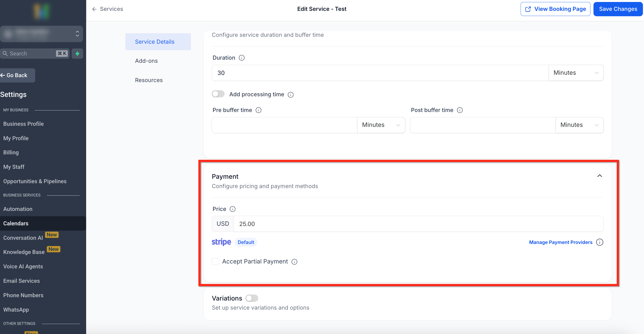
Task: Click the View Booking Page button
Action: 555,9
